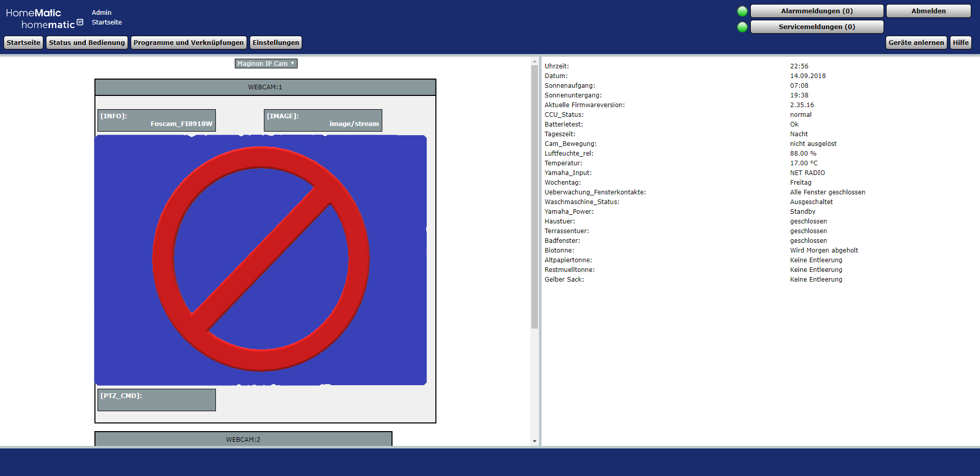The image size is (980, 476).
Task: Click the Badfenster label
Action: (x=562, y=241)
